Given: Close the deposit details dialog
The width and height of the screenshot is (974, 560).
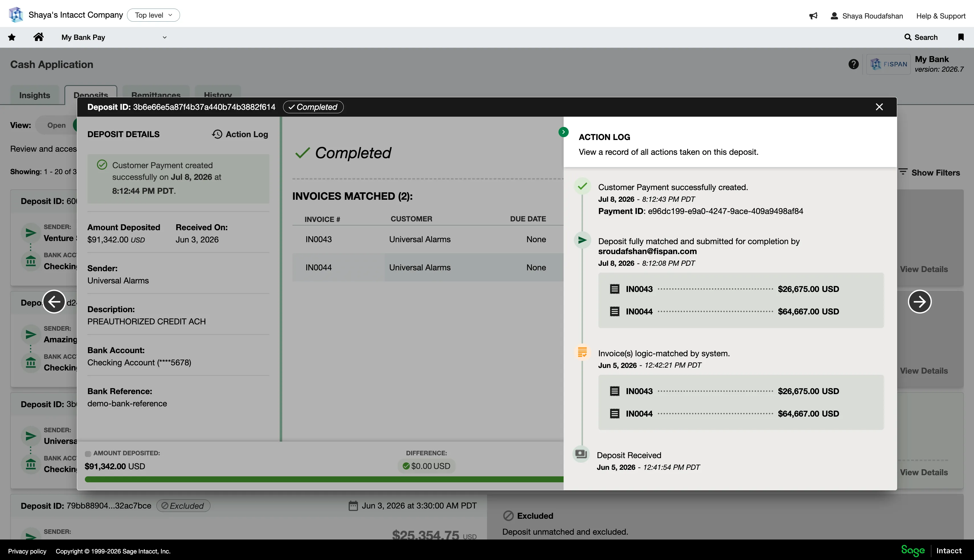Looking at the screenshot, I should point(879,107).
